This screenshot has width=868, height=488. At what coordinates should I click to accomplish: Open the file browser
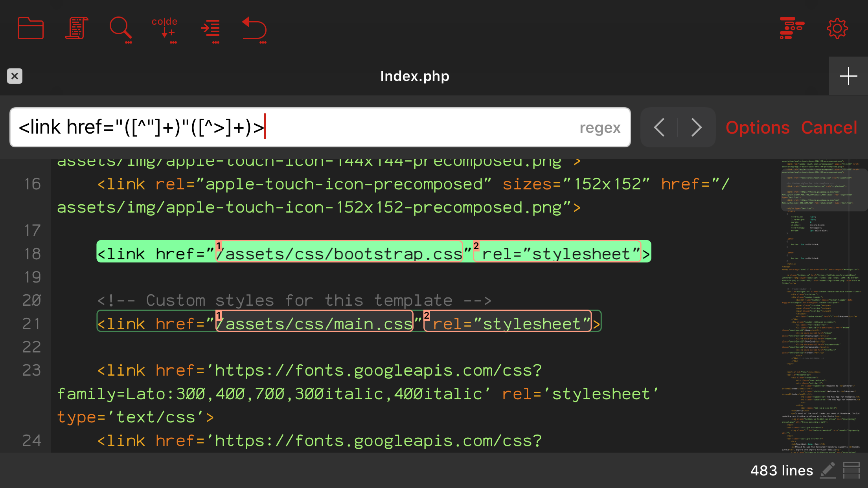click(30, 28)
